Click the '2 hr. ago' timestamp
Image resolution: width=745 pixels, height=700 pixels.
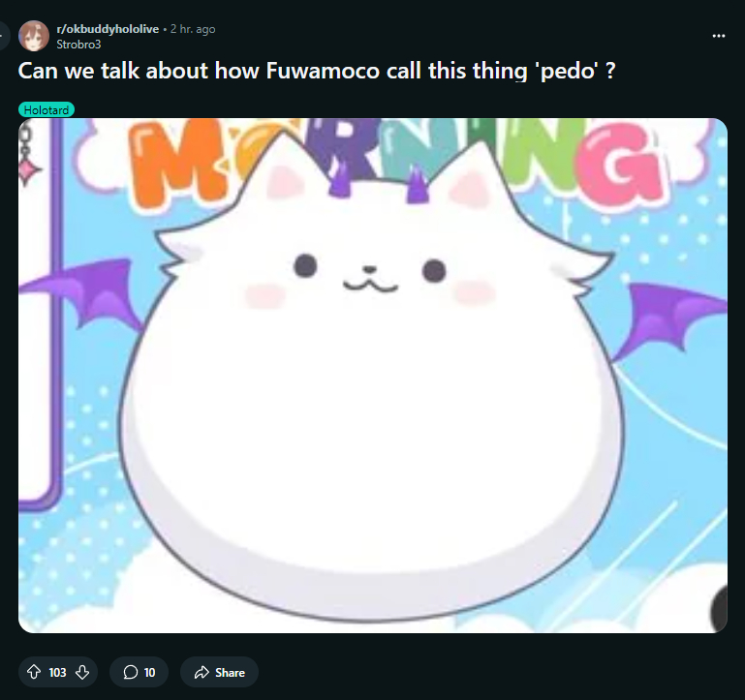(x=193, y=29)
